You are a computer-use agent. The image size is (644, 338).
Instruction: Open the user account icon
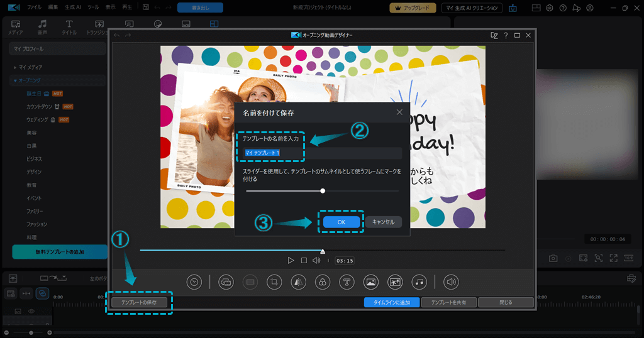[590, 8]
